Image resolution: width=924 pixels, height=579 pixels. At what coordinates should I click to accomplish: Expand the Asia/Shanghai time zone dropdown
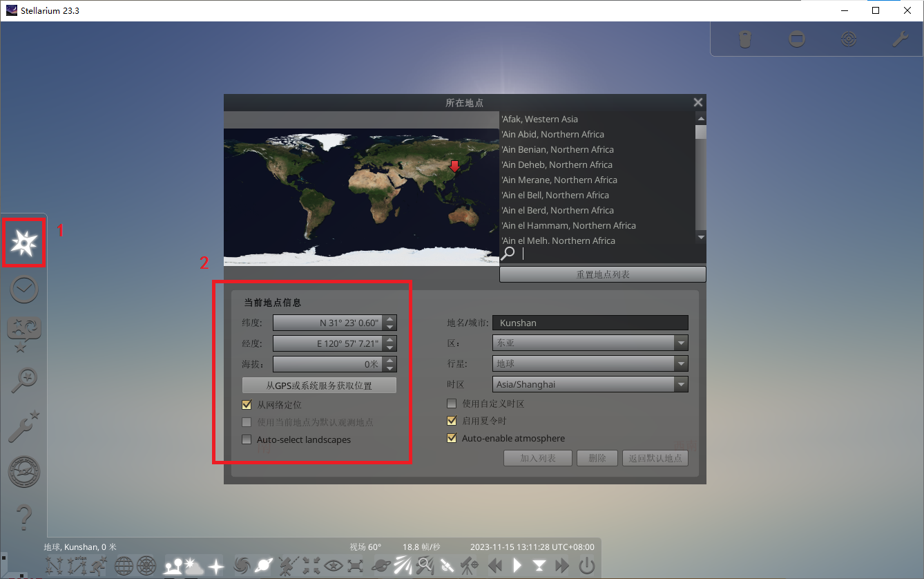click(x=681, y=385)
